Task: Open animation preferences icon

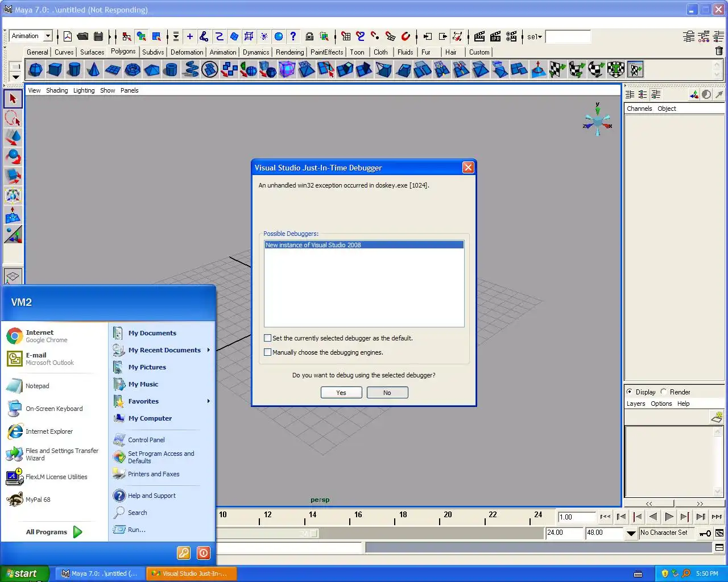Action: coord(719,533)
